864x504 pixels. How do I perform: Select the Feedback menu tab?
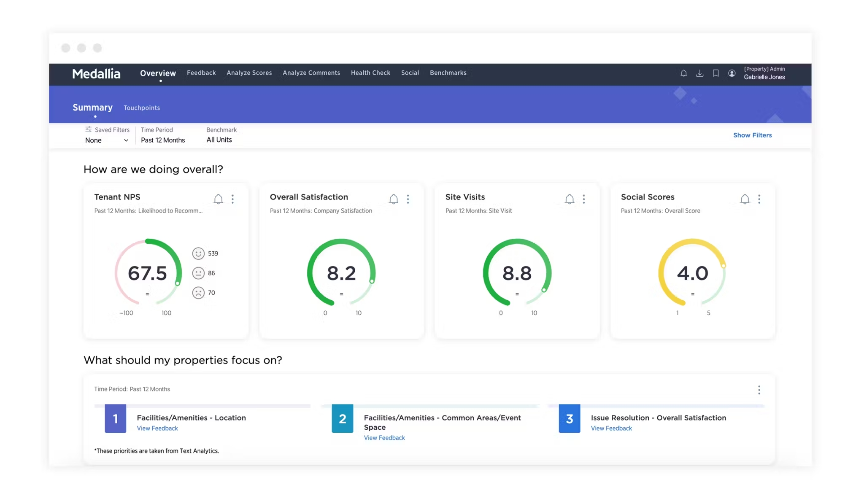(x=201, y=73)
